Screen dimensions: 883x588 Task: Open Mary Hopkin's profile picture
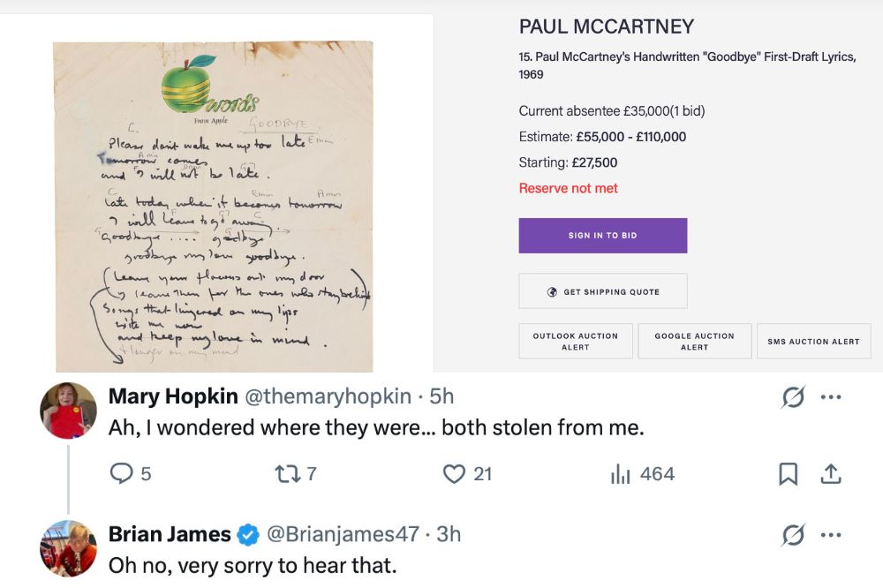[x=69, y=411]
